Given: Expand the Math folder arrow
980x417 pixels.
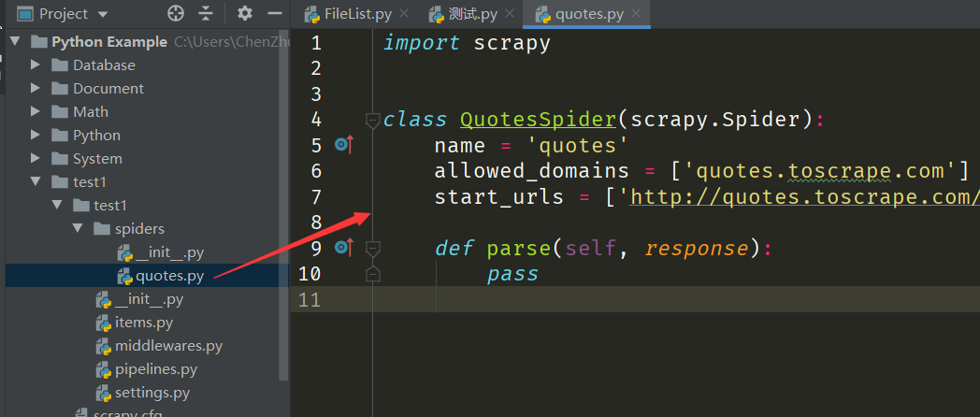Looking at the screenshot, I should pos(36,112).
